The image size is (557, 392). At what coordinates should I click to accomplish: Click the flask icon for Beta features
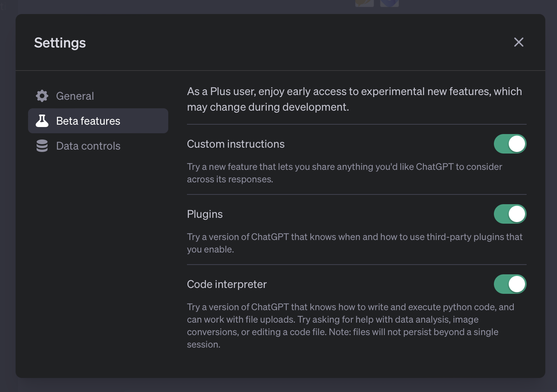[x=42, y=121]
